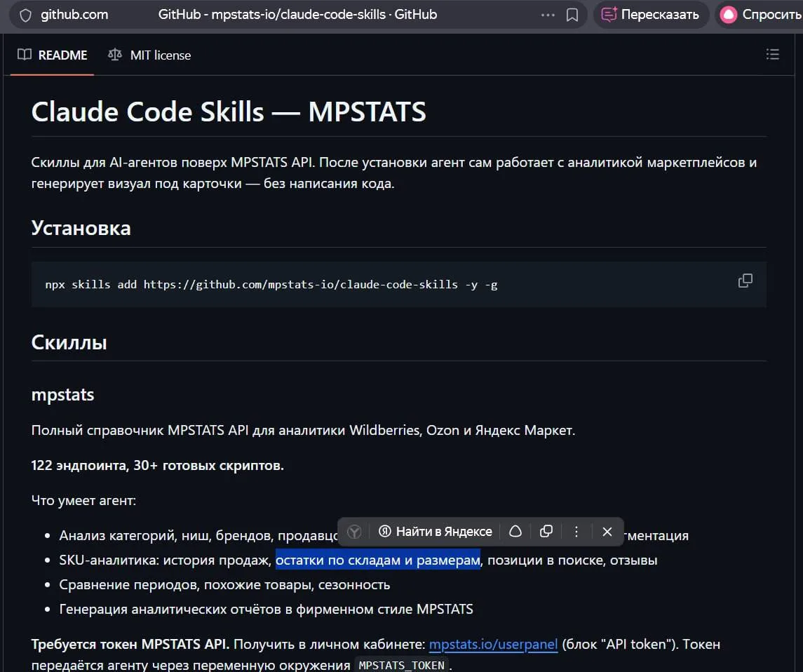This screenshot has height=672, width=803.
Task: Click the book icon beside README
Action: pos(24,55)
